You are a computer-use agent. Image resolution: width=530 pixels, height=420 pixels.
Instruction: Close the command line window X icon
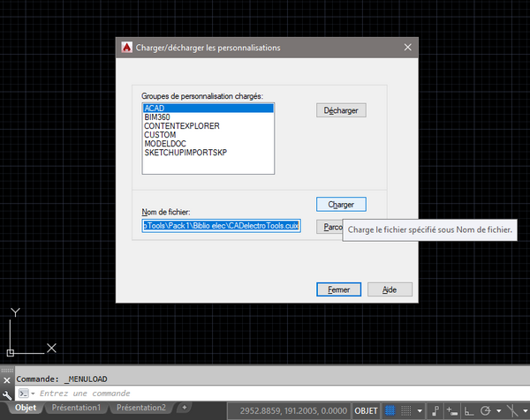pyautogui.click(x=7, y=380)
